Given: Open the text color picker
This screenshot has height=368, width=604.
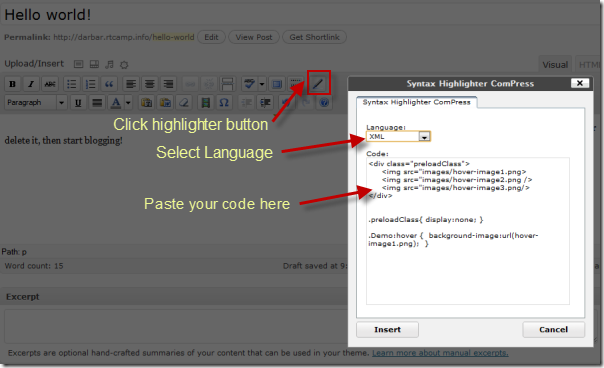Looking at the screenshot, I should (x=116, y=103).
